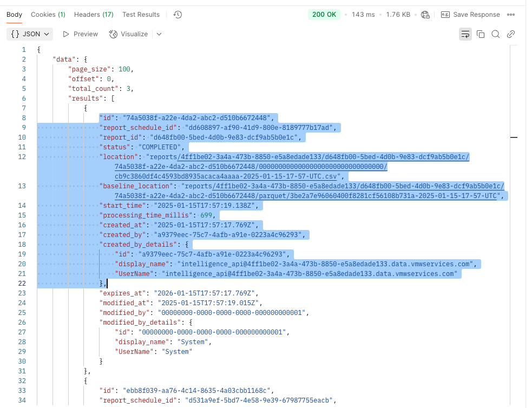Copy a shareable link to the response
Screen dimensions: 532x408
[x=511, y=34]
